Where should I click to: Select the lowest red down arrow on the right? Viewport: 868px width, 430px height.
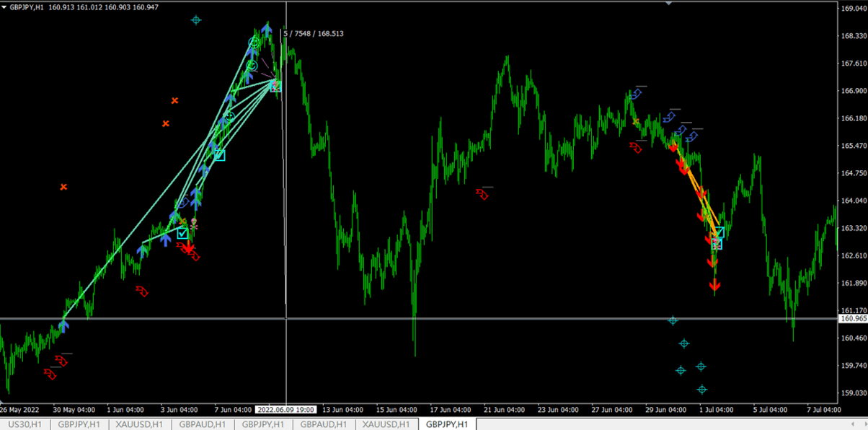(715, 286)
